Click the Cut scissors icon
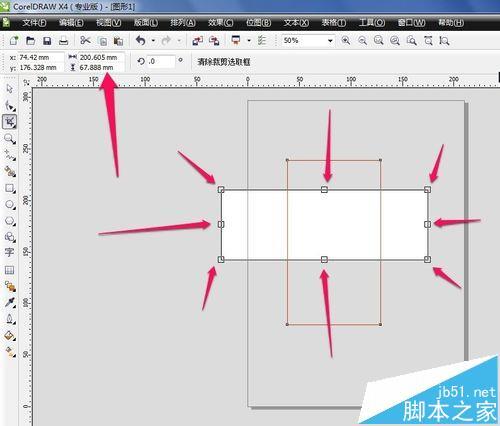Viewport: 500px width, 426px height. click(x=85, y=41)
